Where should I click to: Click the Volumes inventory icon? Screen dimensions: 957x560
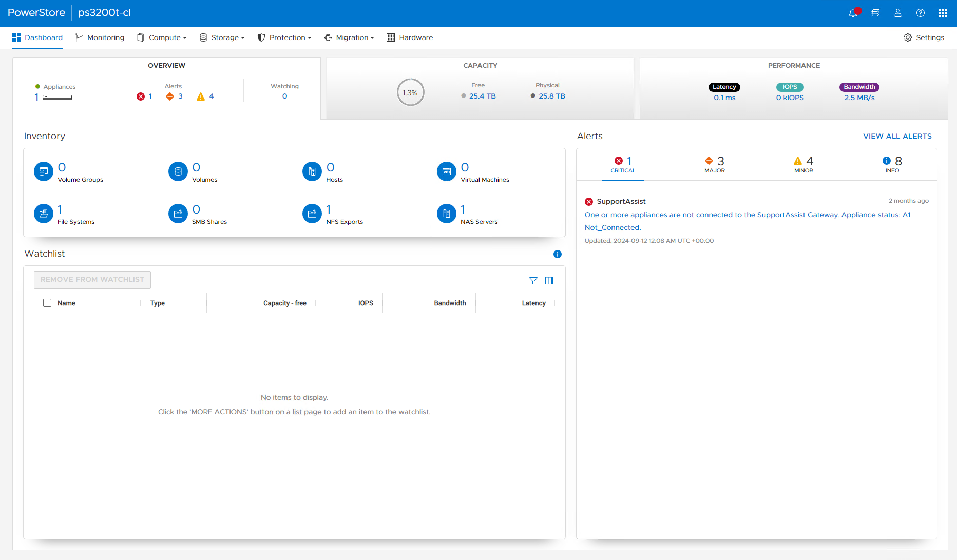[x=178, y=171]
